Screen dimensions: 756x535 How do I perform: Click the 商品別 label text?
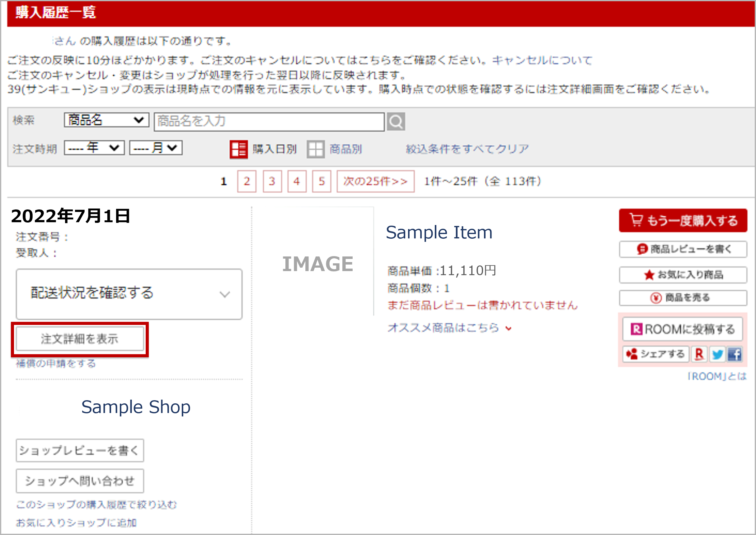tap(345, 149)
